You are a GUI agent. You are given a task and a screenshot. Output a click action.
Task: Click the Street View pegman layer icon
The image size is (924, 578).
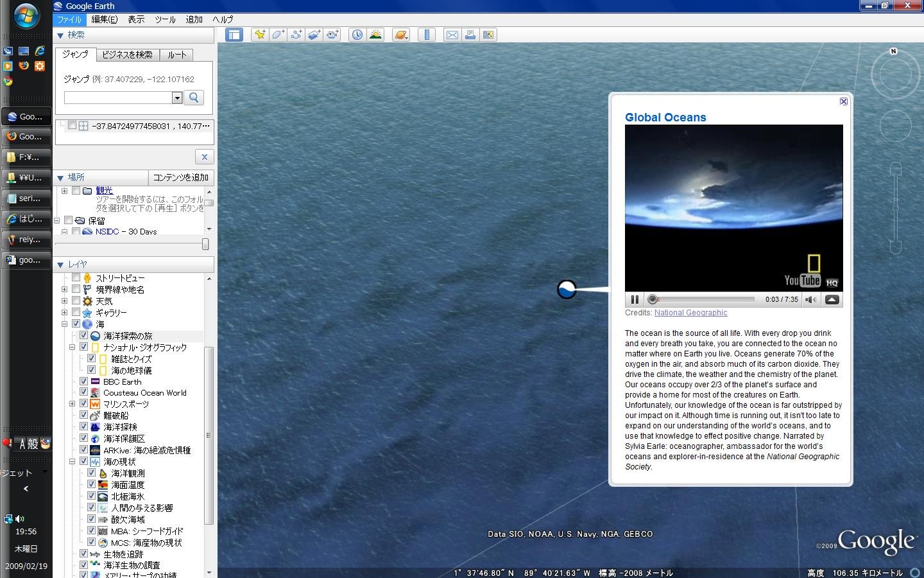click(x=87, y=278)
